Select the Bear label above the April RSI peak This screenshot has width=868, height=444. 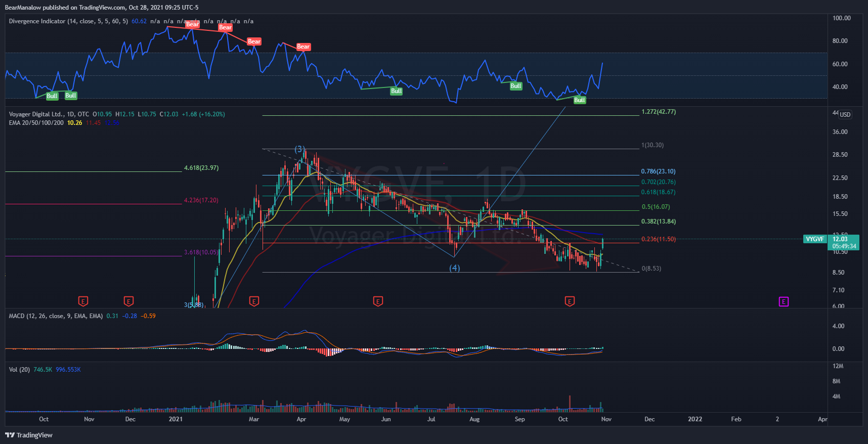click(303, 47)
